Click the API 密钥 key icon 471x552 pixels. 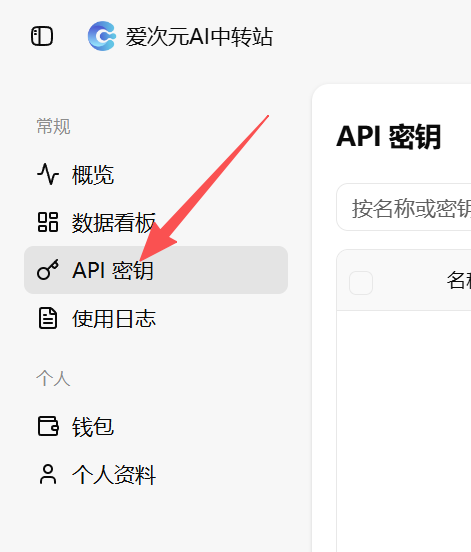coord(48,270)
